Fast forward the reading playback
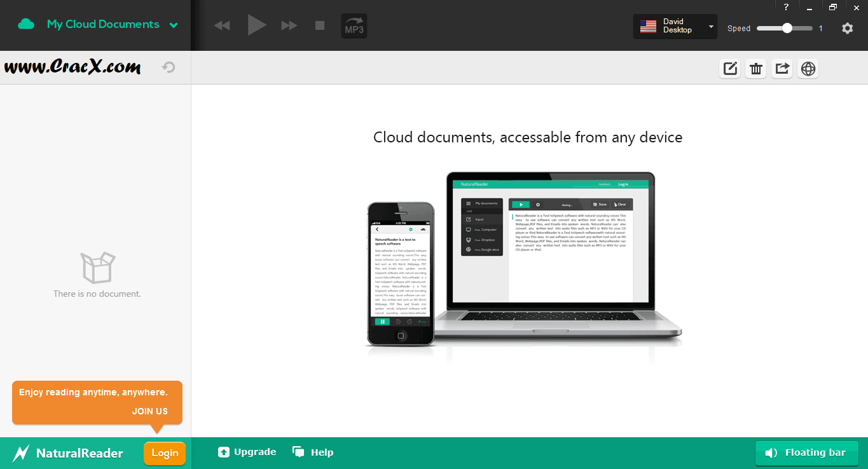 coord(289,25)
